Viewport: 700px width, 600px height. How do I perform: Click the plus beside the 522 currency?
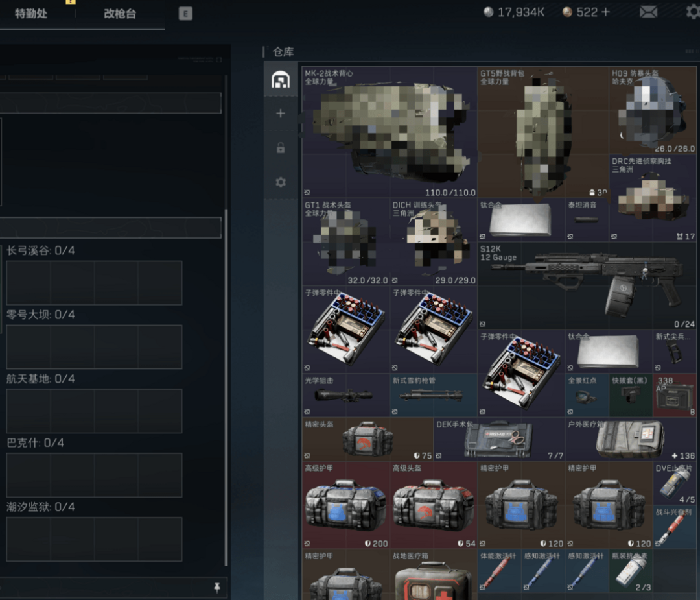click(x=606, y=12)
